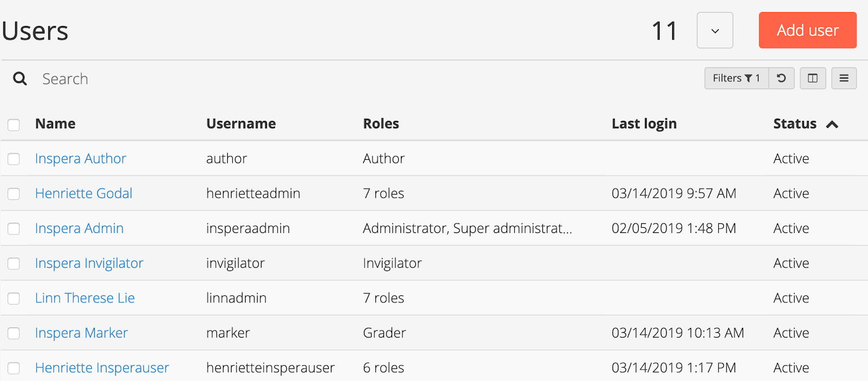The width and height of the screenshot is (868, 381).
Task: Open the column layout icon button
Action: tap(813, 78)
